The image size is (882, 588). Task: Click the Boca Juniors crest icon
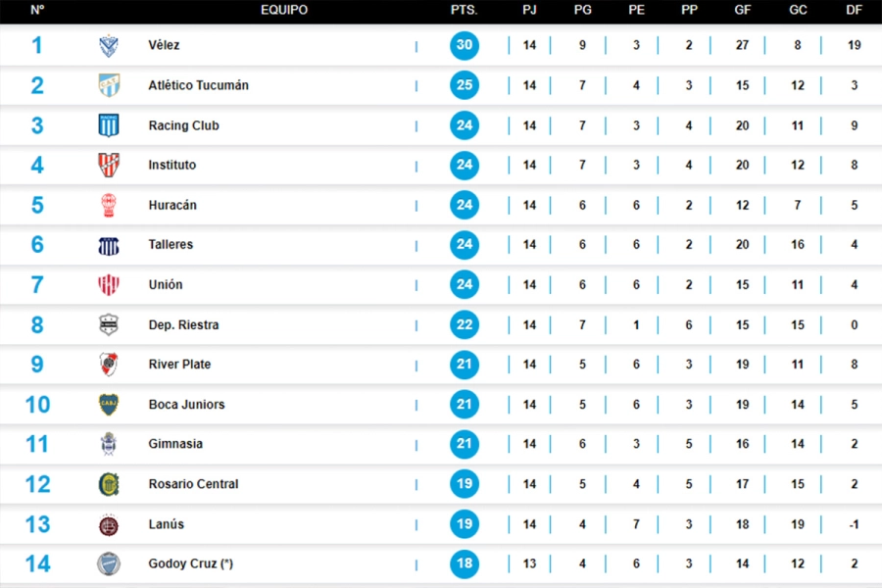pos(108,405)
